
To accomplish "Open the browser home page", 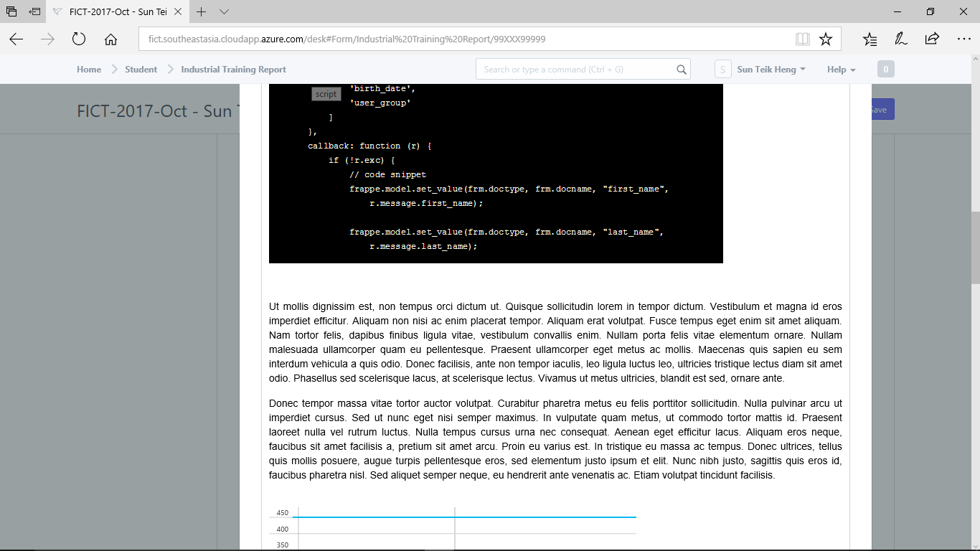I will [110, 39].
